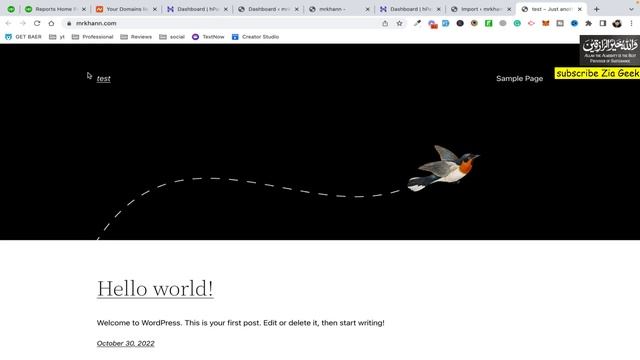Click the green Grammarly extension icon
Screen dimensions: 640x360
[x=517, y=23]
